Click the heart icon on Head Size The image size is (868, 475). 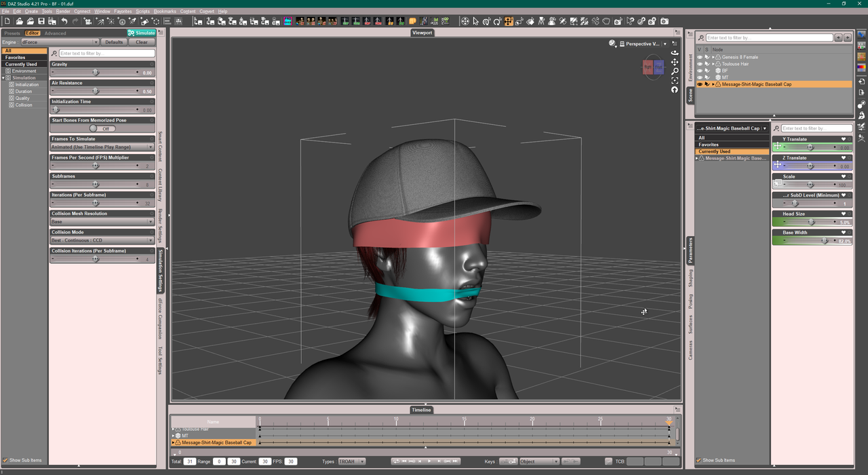click(x=844, y=214)
